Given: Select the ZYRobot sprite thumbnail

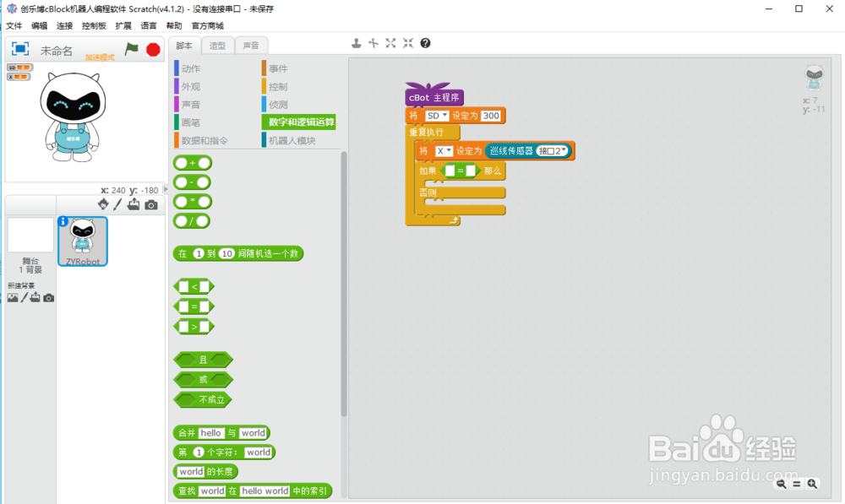Looking at the screenshot, I should tap(82, 241).
